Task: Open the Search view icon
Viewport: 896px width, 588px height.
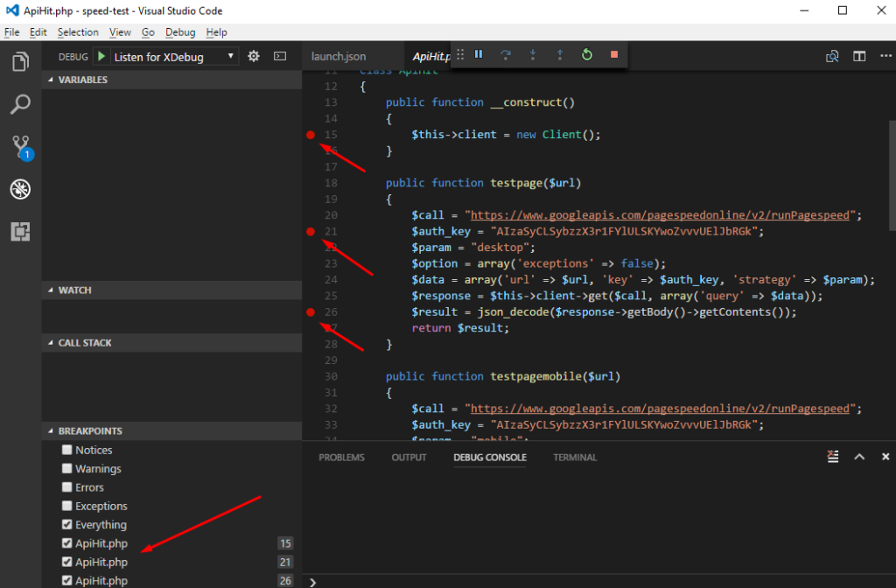Action: [20, 105]
